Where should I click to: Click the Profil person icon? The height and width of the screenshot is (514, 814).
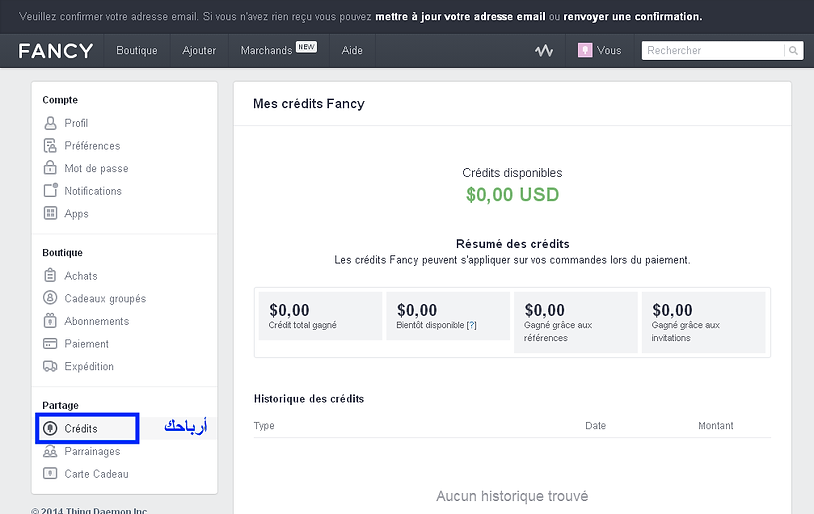[x=51, y=123]
